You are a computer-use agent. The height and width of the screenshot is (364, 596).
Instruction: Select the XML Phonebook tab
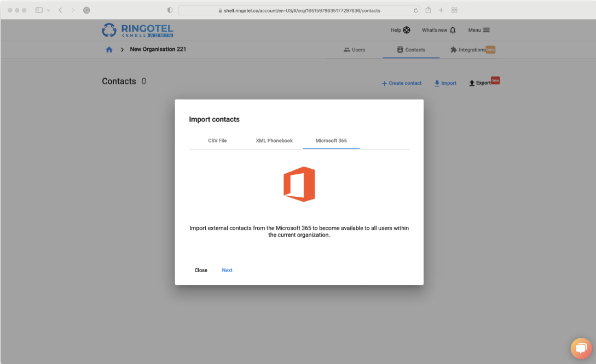tap(274, 140)
